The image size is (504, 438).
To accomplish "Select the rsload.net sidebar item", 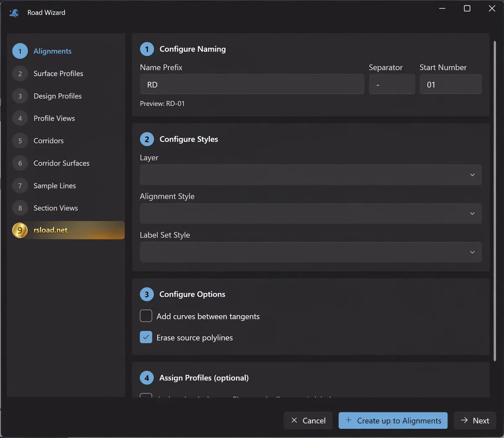I will [68, 230].
